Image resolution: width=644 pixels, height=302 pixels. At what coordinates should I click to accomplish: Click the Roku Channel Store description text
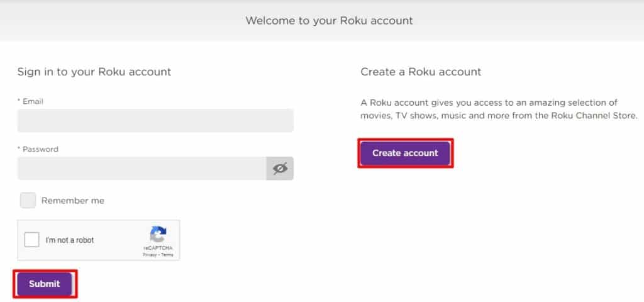(499, 109)
